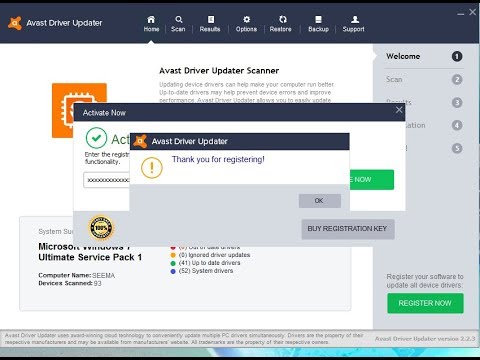
Task: Click the registration key input field
Action: [x=106, y=180]
